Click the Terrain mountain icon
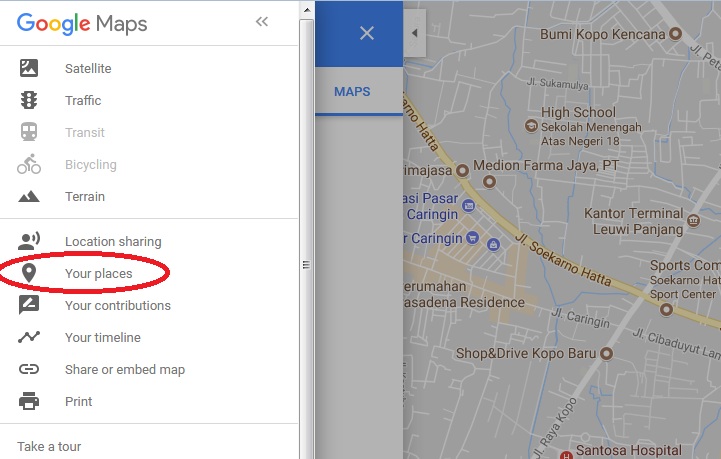The image size is (721, 459). click(x=29, y=196)
